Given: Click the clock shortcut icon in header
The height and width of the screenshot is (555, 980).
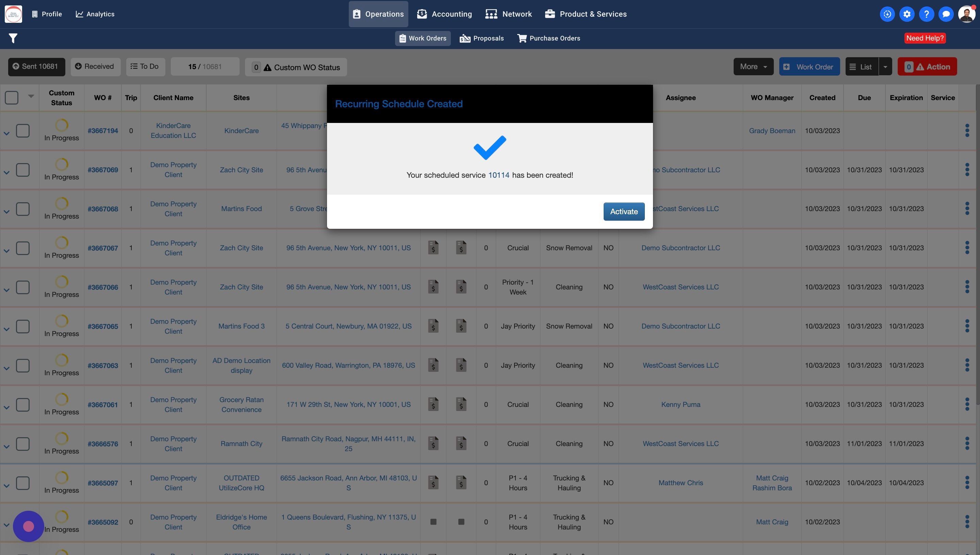Looking at the screenshot, I should click(x=887, y=14).
